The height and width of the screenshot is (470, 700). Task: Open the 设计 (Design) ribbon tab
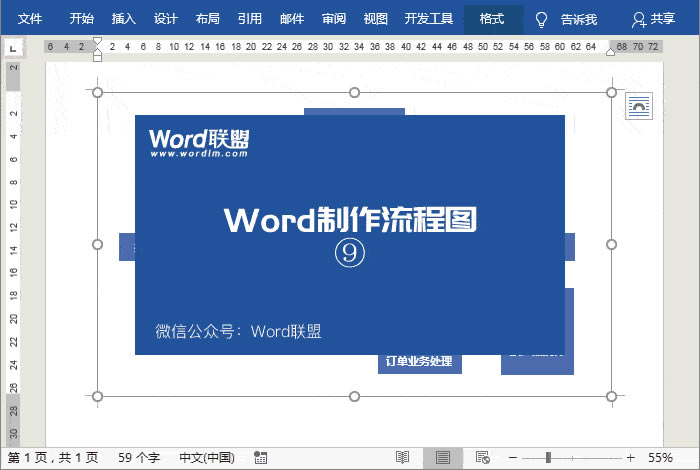pyautogui.click(x=166, y=19)
